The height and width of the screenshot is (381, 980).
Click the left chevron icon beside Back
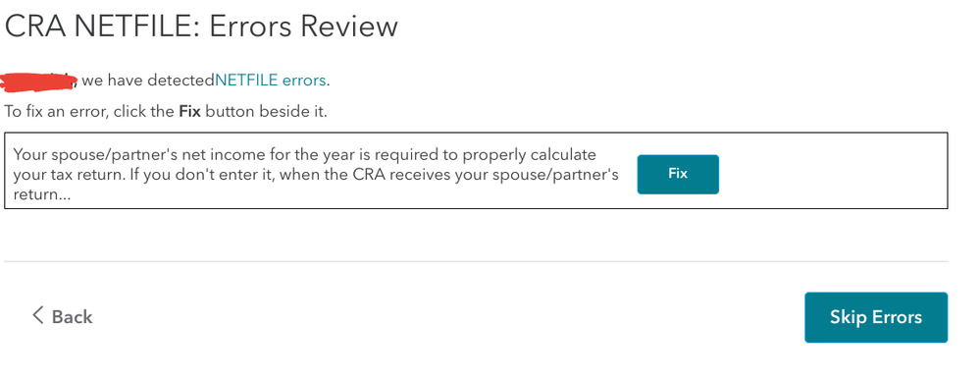[37, 315]
